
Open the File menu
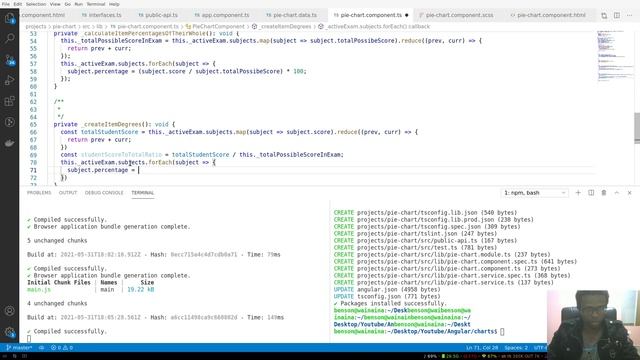tap(6, 4)
